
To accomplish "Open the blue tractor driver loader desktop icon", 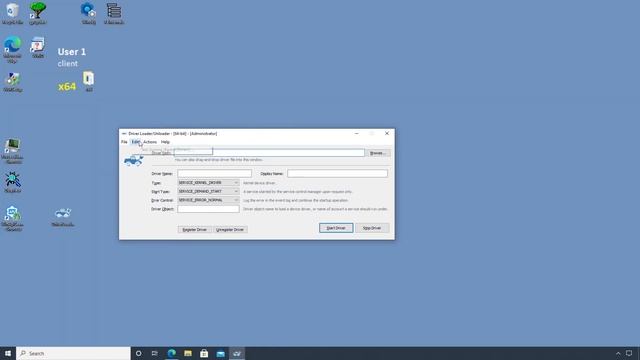I will tap(63, 217).
